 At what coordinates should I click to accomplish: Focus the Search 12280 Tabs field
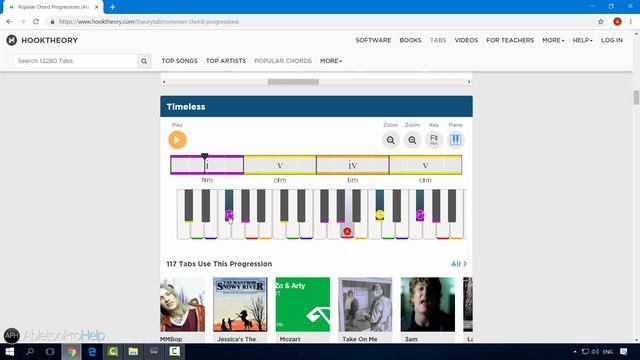point(75,61)
